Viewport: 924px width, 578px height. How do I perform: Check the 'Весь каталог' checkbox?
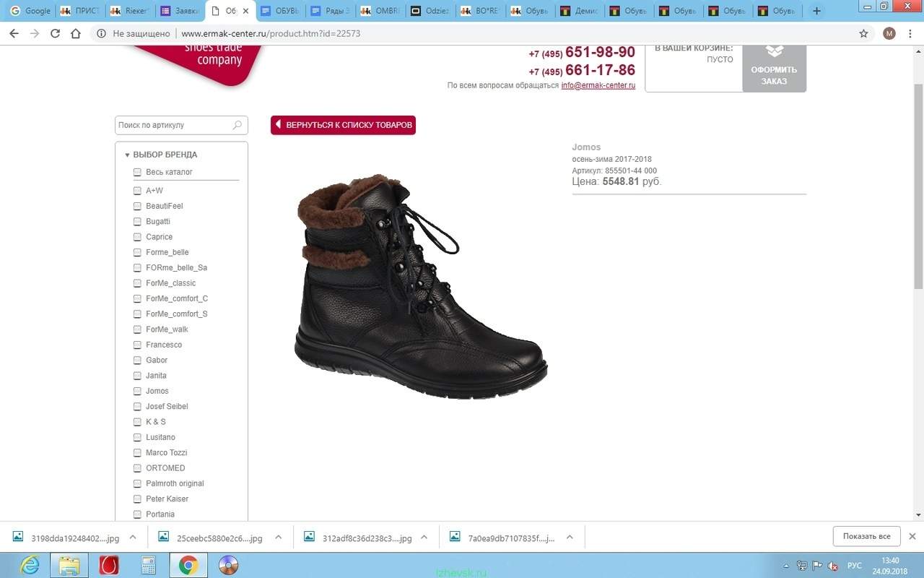click(x=137, y=172)
